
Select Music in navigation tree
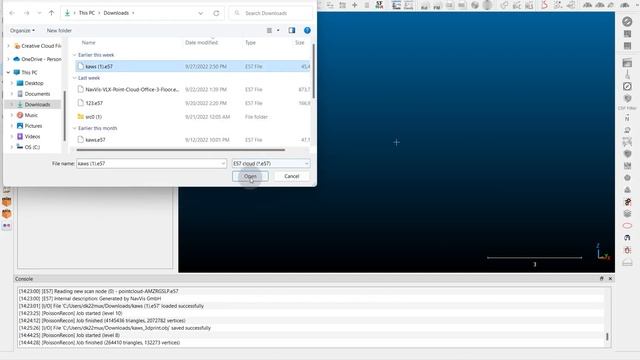pyautogui.click(x=31, y=115)
